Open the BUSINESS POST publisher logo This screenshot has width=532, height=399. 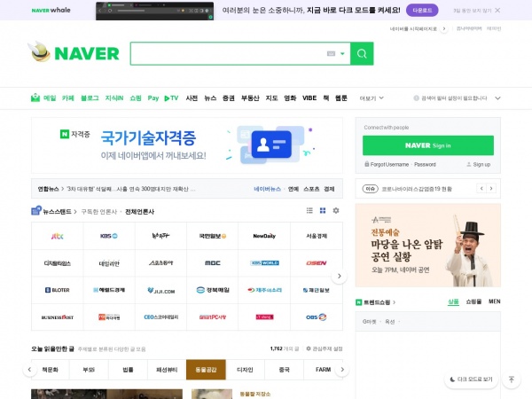click(x=58, y=317)
